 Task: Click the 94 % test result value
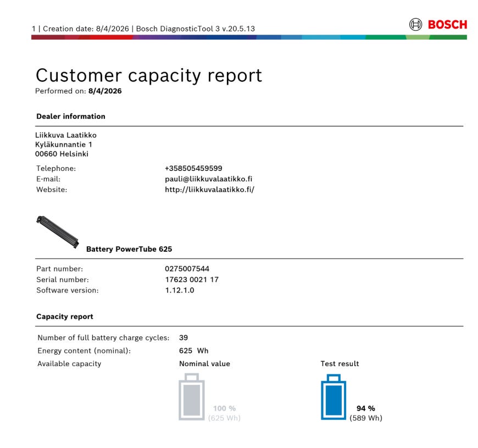pyautogui.click(x=366, y=408)
